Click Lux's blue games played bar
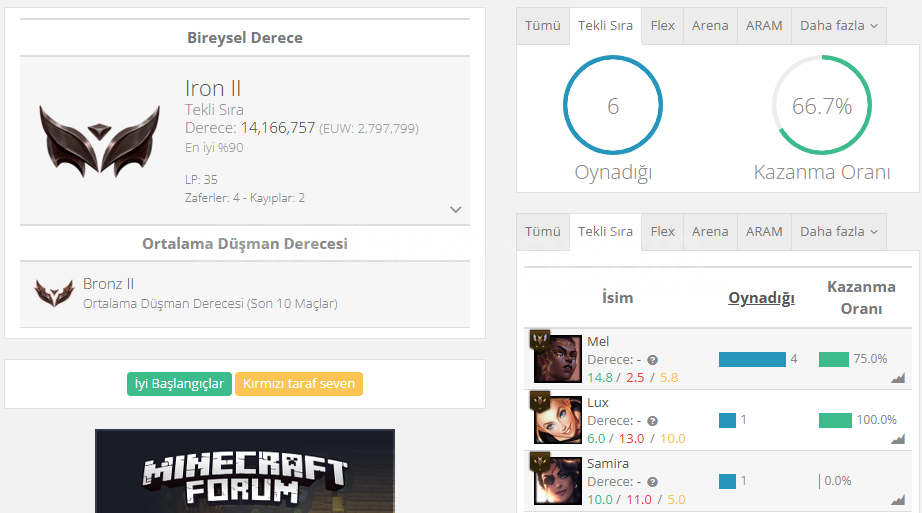The image size is (922, 513). [727, 421]
